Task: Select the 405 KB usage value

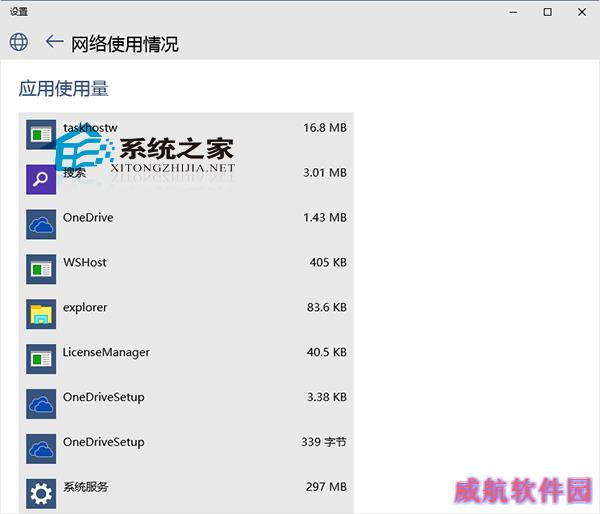Action: (328, 262)
